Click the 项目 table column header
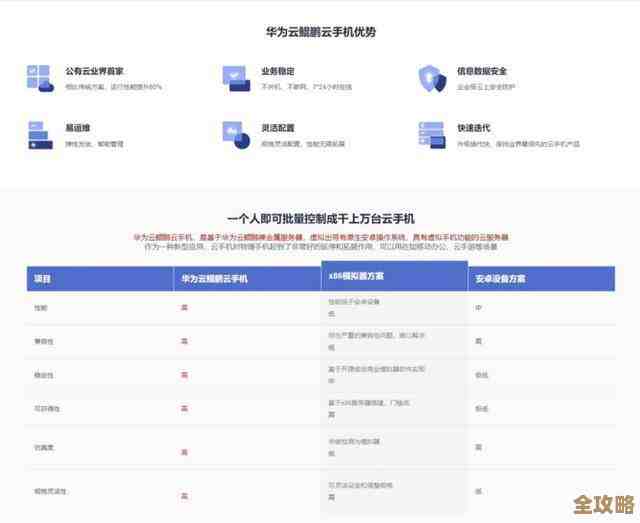 click(100, 278)
